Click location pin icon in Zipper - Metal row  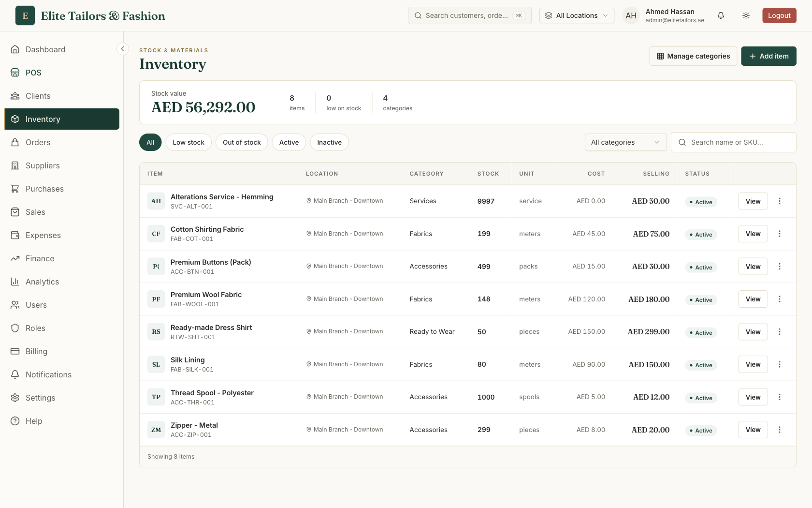pyautogui.click(x=308, y=430)
